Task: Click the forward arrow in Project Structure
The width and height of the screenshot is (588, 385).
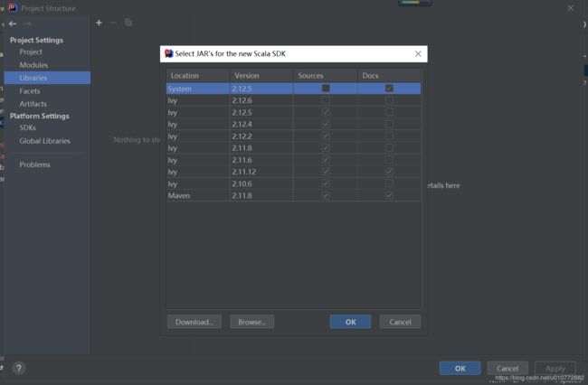Action: 27,23
